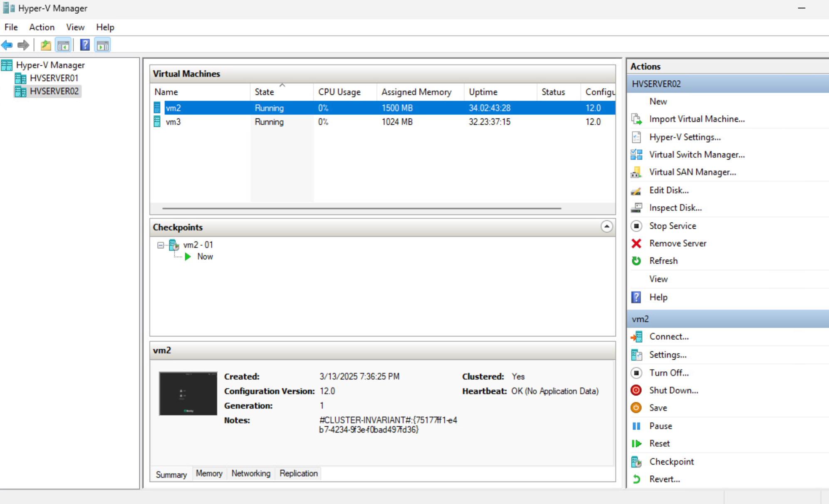
Task: Select the Hyper-V Manager root node
Action: coord(50,65)
